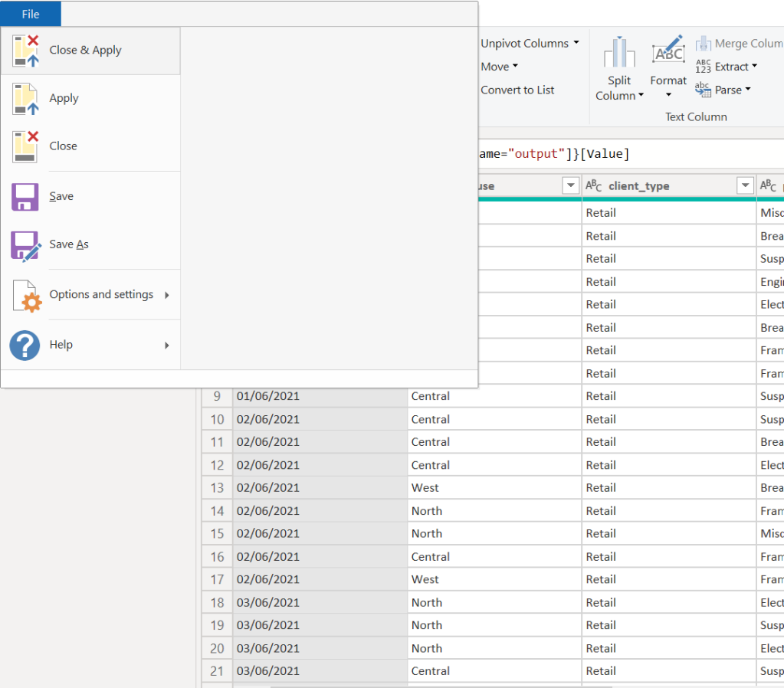Open the Unpivot Columns dropdown
This screenshot has width=784, height=688.
point(530,44)
